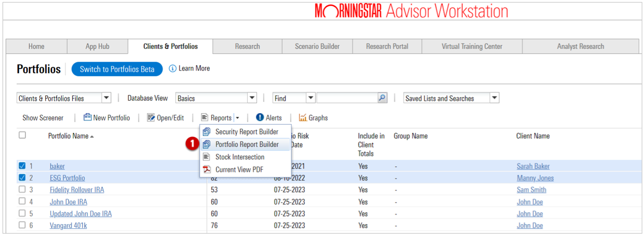Open the Updated John Doe IRA link

click(81, 214)
